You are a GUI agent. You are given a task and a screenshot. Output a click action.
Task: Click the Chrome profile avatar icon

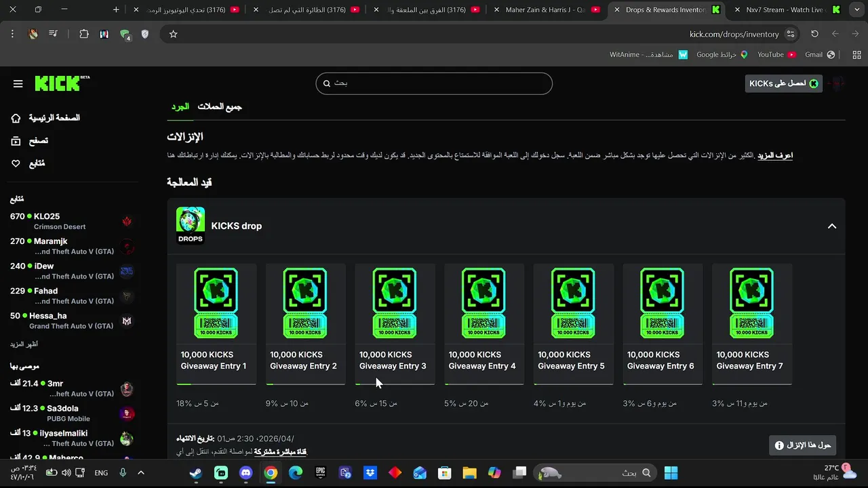click(x=33, y=34)
